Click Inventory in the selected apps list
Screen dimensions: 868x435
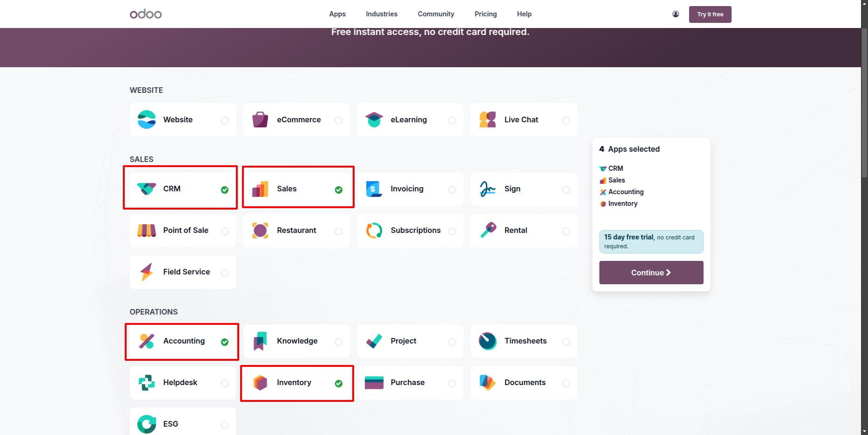(619, 203)
